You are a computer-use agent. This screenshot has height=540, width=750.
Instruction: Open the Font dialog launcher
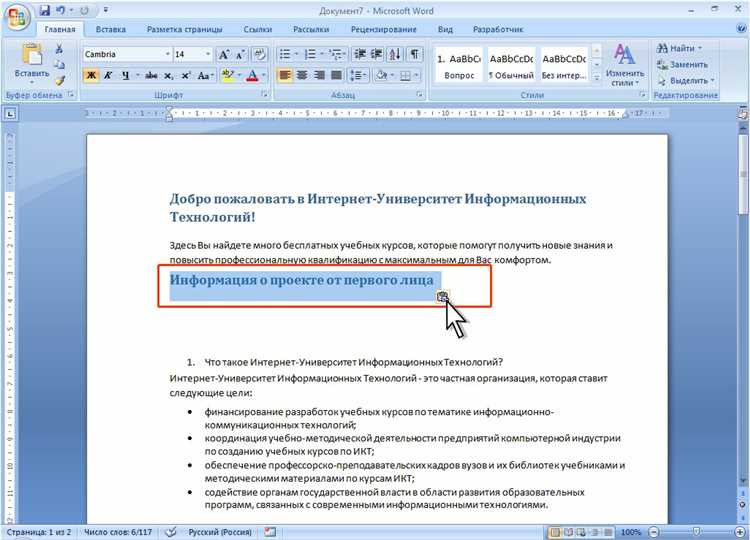click(264, 95)
